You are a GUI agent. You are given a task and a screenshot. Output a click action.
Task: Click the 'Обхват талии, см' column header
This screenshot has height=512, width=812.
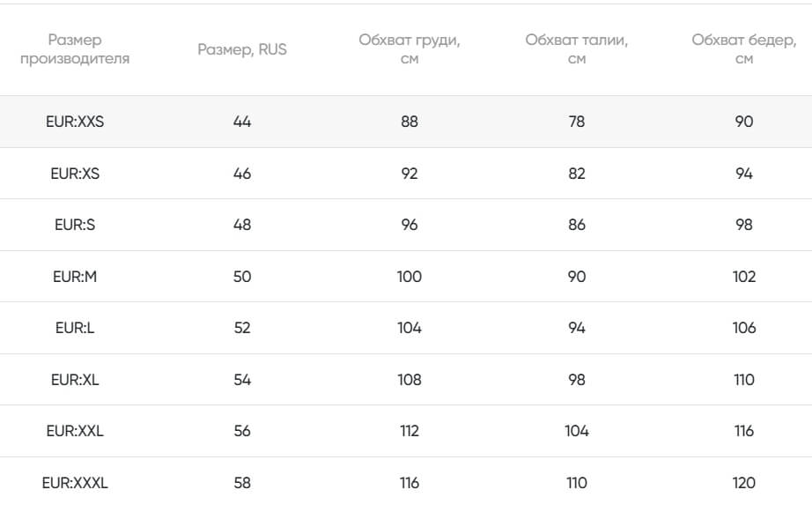click(x=577, y=49)
